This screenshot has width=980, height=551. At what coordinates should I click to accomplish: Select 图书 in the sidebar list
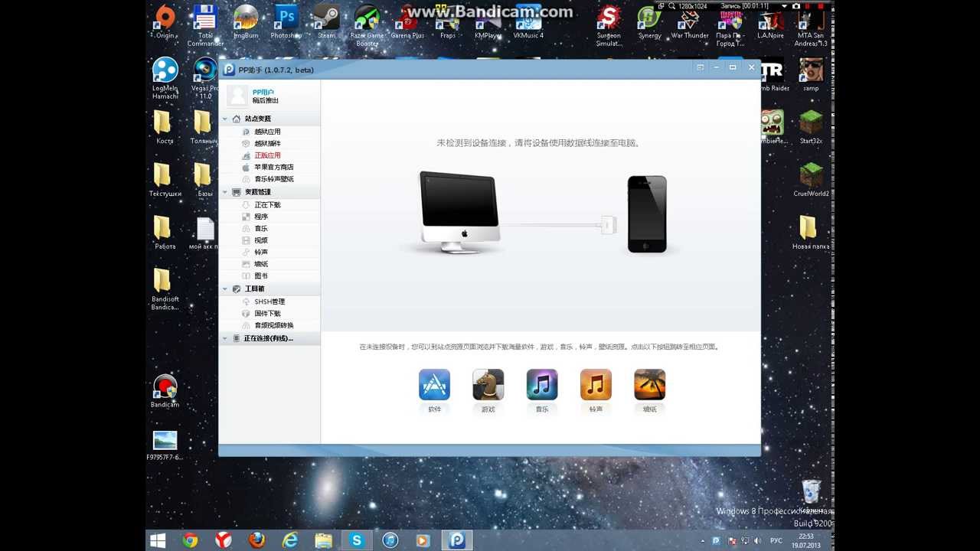click(261, 275)
